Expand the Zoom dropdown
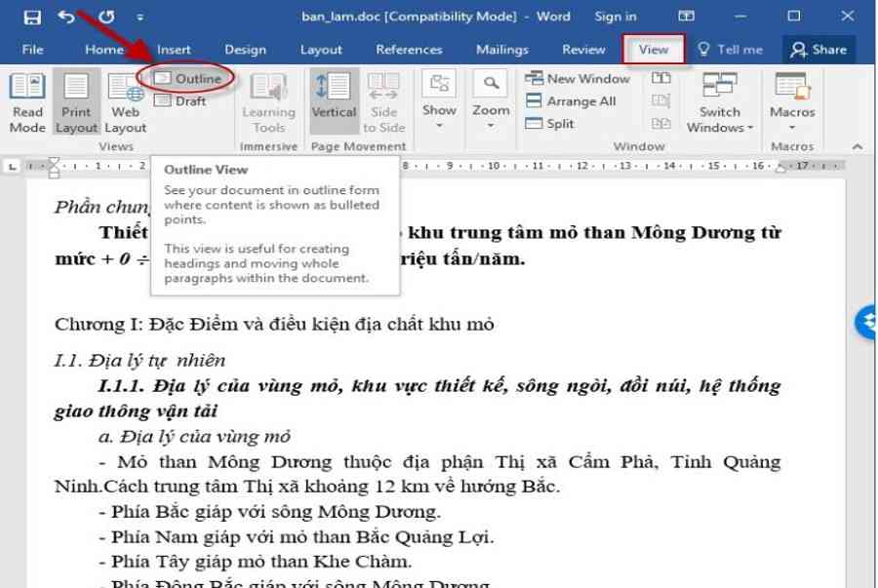 pyautogui.click(x=491, y=100)
